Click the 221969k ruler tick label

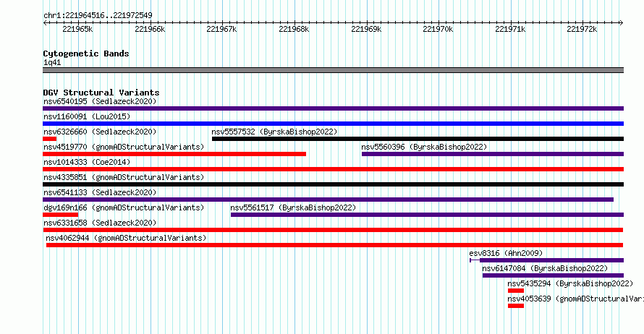(366, 29)
